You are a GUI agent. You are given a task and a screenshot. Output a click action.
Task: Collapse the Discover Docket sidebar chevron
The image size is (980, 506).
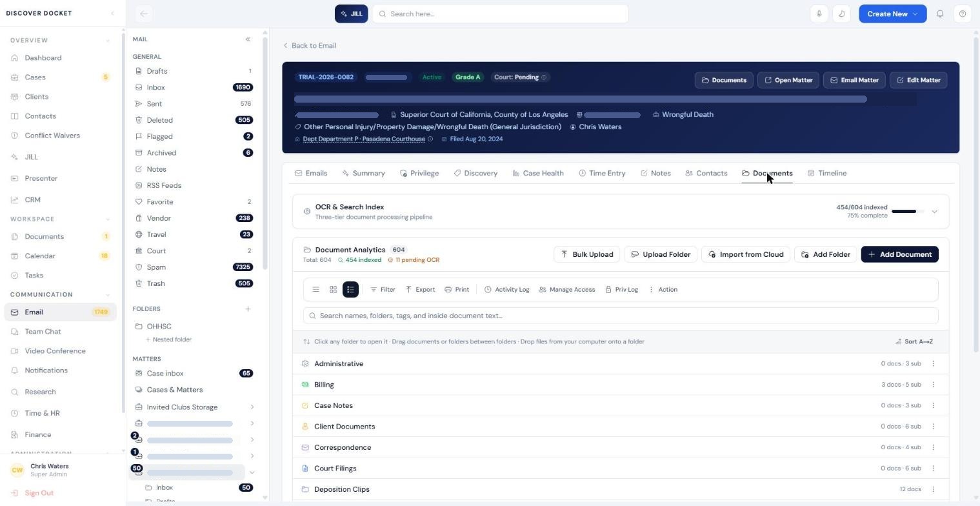pyautogui.click(x=112, y=13)
